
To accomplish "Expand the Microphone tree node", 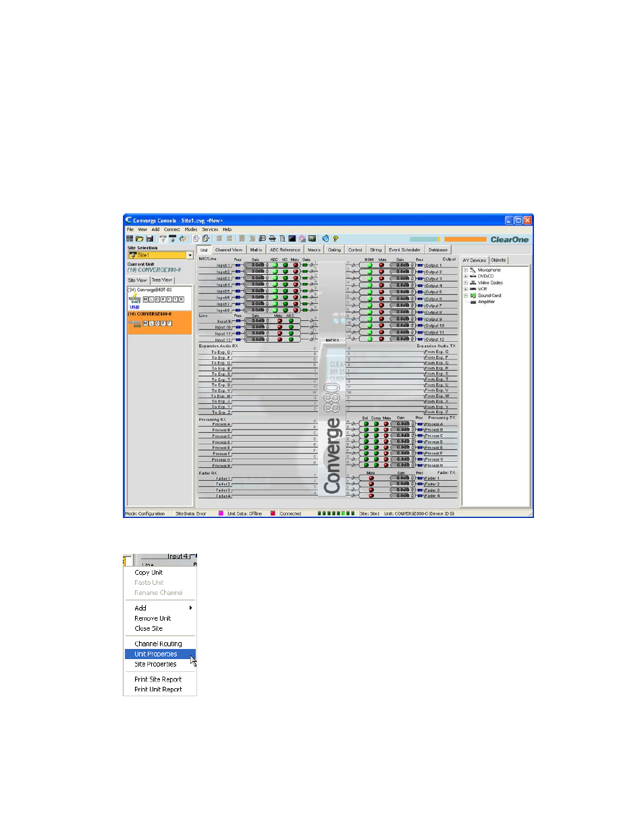I will 465,270.
